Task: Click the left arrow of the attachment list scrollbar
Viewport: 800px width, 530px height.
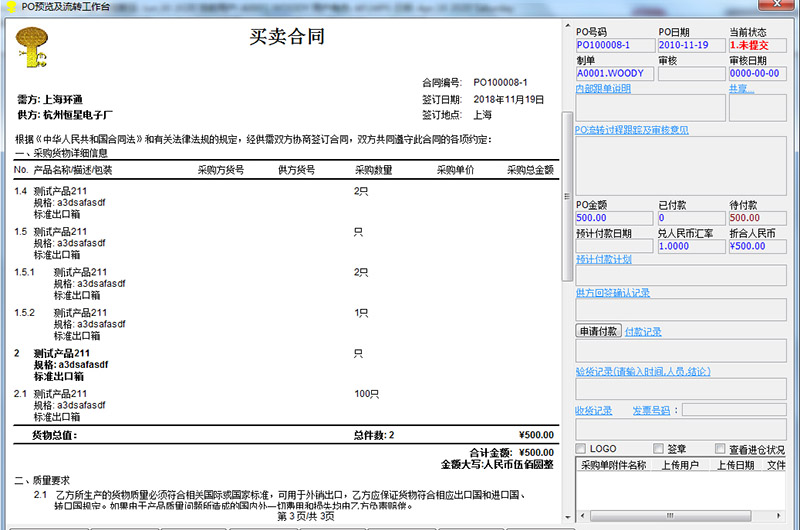Action: [x=581, y=514]
